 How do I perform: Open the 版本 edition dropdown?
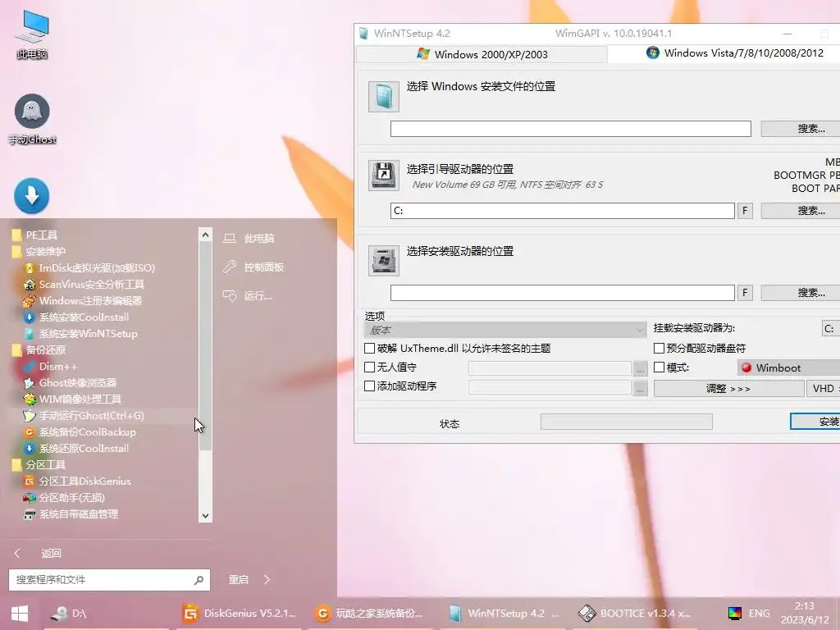coord(504,330)
